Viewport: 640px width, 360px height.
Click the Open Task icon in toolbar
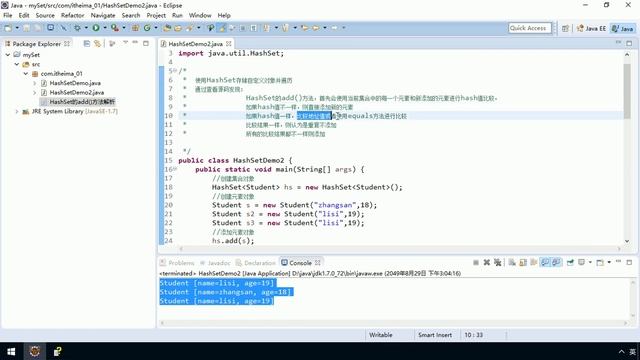178,28
